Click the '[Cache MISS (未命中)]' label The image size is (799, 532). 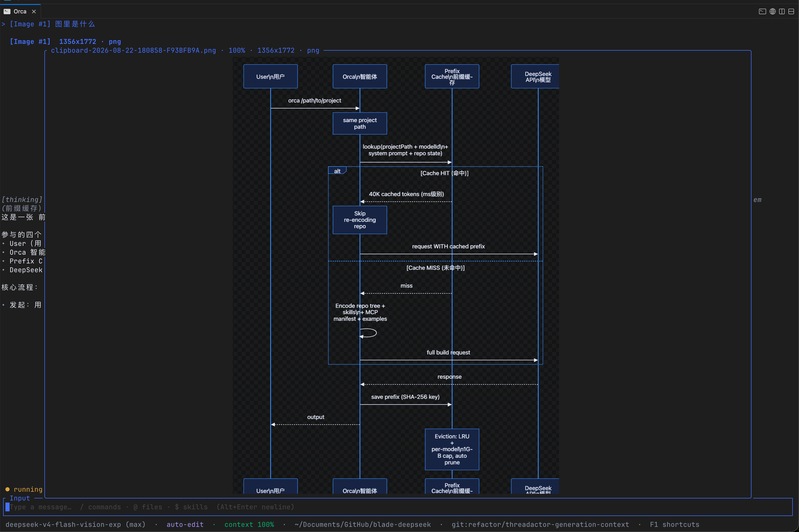click(x=435, y=268)
